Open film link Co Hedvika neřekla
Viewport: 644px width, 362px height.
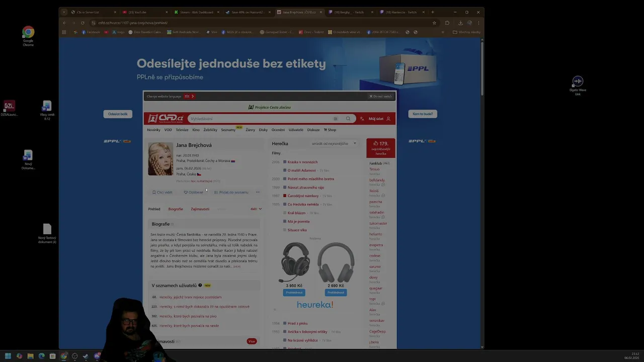point(303,204)
